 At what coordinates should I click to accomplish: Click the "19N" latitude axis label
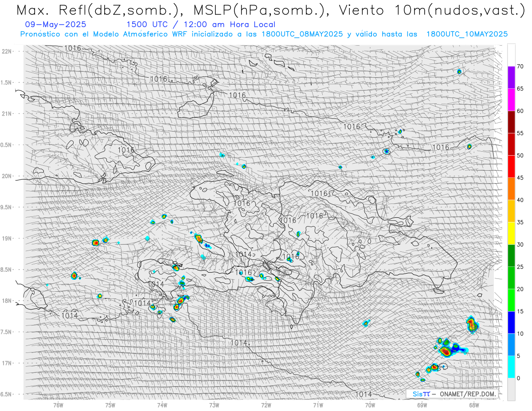pyautogui.click(x=7, y=239)
